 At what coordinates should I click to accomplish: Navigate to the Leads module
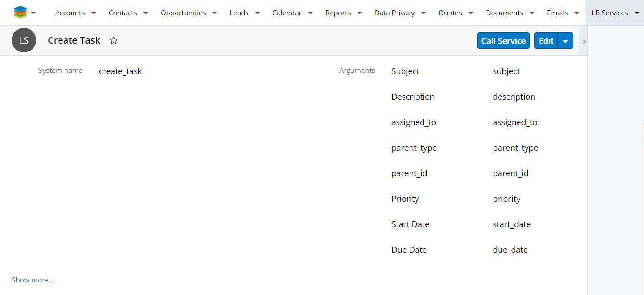tap(239, 13)
